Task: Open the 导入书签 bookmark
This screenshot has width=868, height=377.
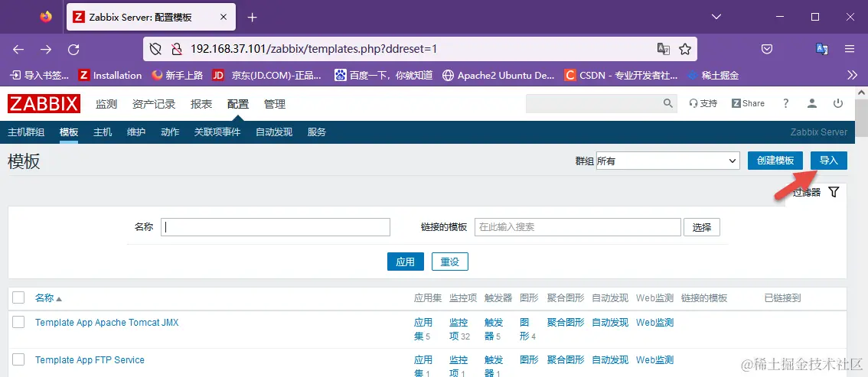Action: (40, 75)
